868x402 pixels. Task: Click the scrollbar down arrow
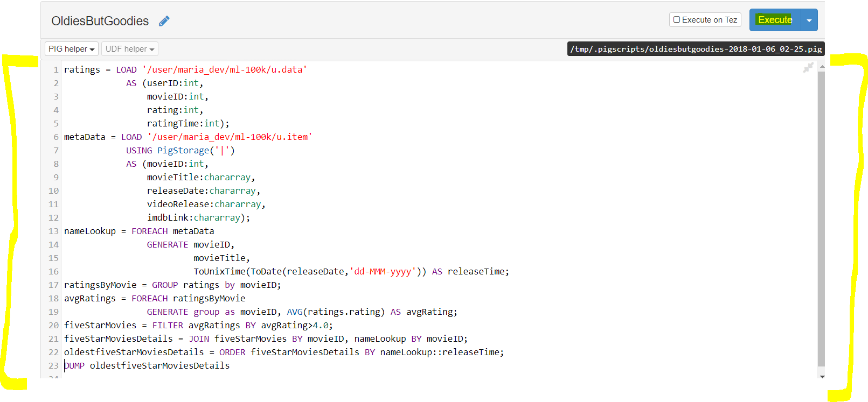822,376
